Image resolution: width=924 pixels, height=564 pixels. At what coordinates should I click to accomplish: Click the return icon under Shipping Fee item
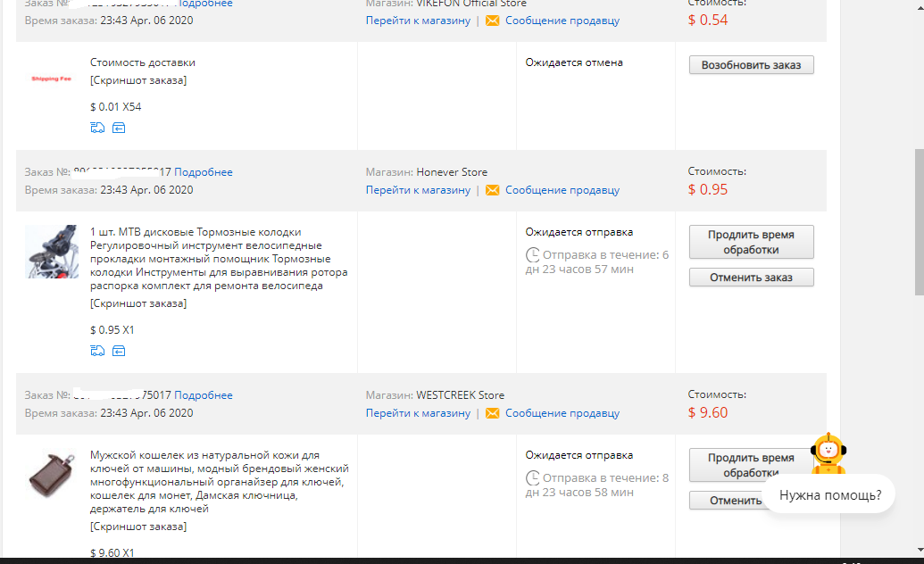[119, 128]
